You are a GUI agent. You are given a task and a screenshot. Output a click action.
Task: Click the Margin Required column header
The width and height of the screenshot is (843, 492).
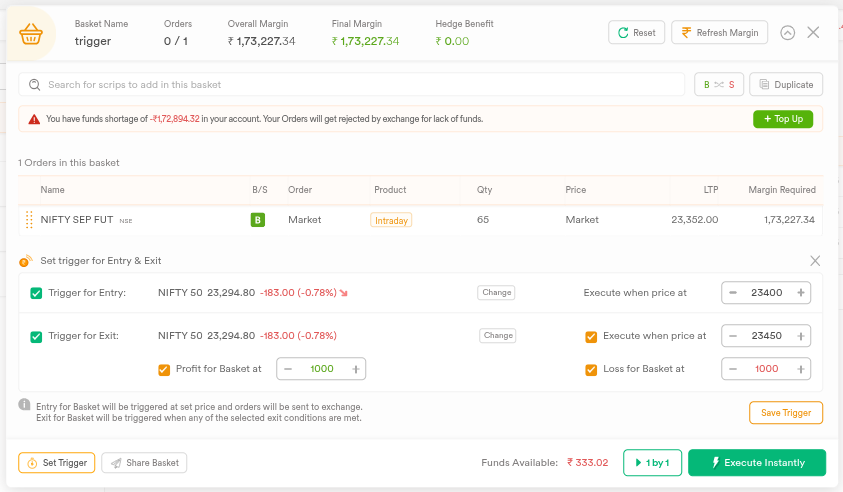click(782, 190)
